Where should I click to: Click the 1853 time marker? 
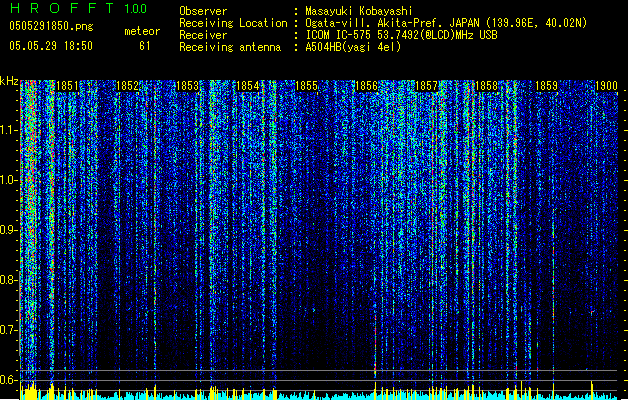[x=187, y=86]
